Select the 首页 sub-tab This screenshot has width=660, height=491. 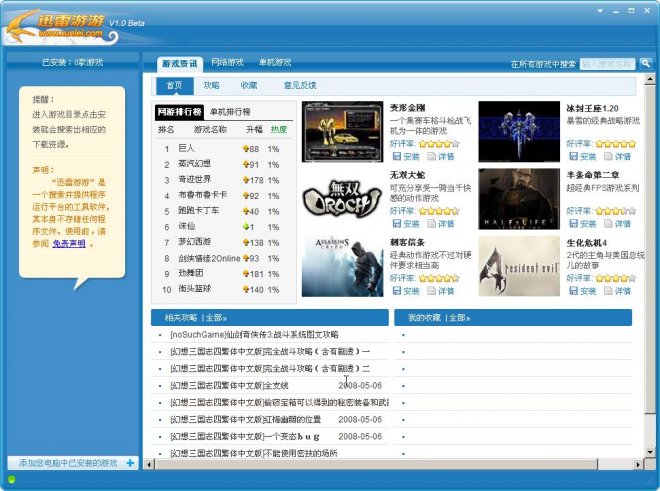(x=175, y=85)
